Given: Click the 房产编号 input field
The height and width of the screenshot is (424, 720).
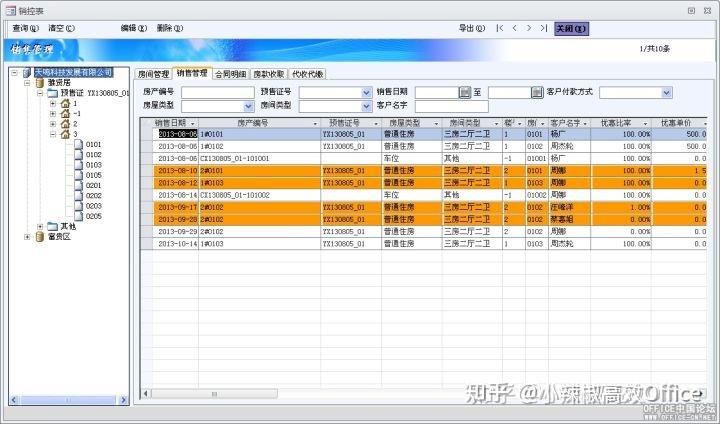Looking at the screenshot, I should [218, 92].
